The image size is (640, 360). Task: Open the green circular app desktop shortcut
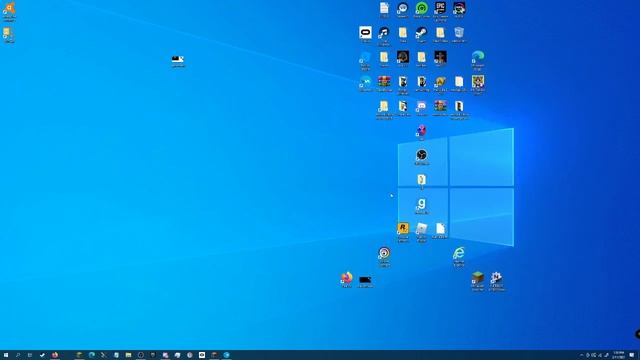pos(421,10)
